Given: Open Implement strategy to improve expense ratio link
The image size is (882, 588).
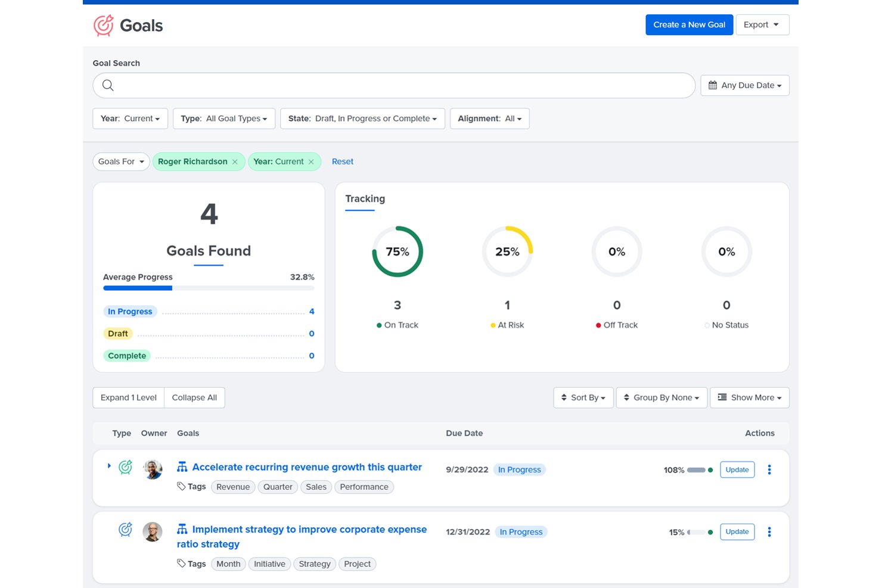Looking at the screenshot, I should [302, 536].
